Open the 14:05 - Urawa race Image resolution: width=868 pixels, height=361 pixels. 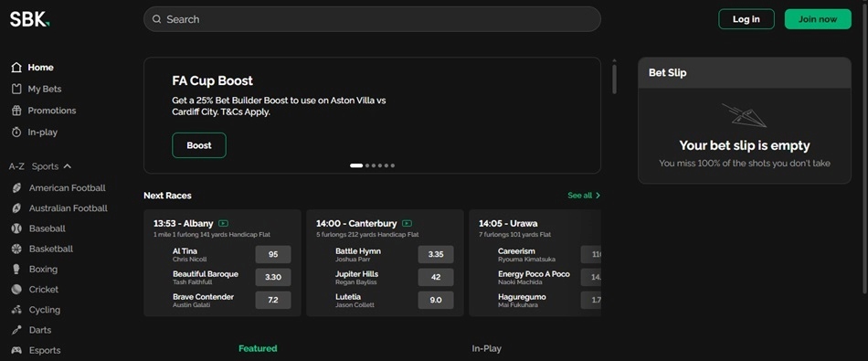point(508,224)
